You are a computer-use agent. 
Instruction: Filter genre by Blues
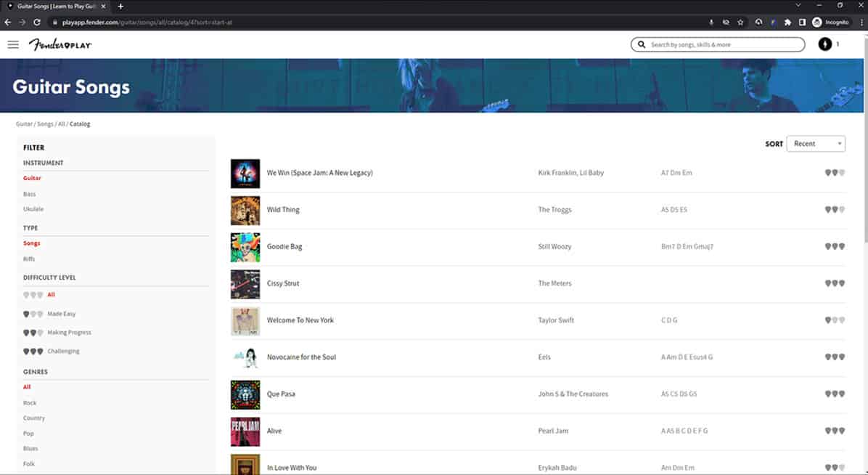30,448
